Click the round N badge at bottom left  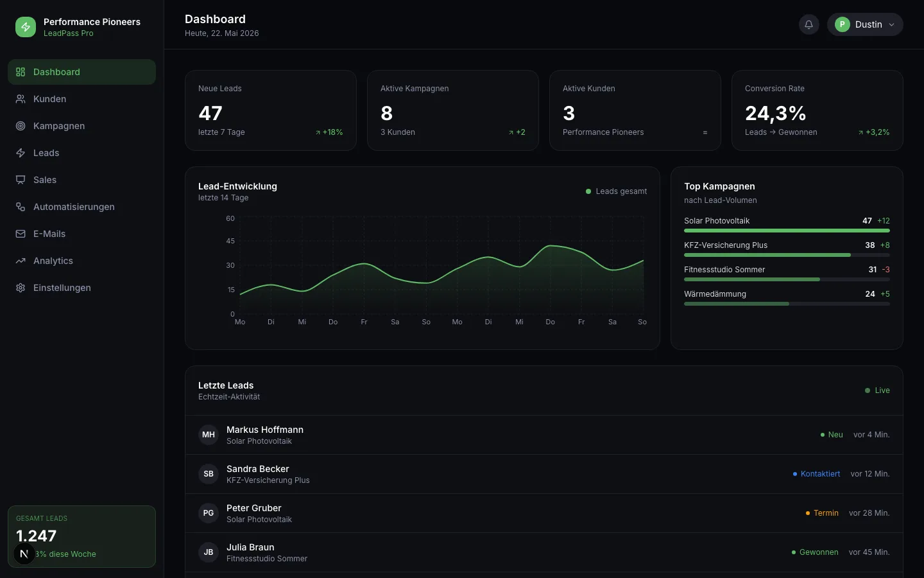click(24, 554)
